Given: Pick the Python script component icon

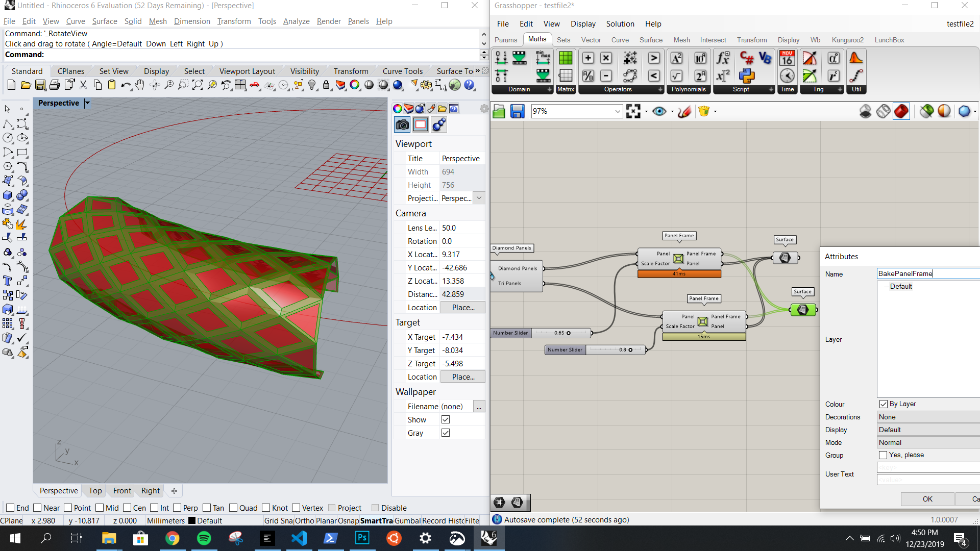Looking at the screenshot, I should (x=747, y=76).
